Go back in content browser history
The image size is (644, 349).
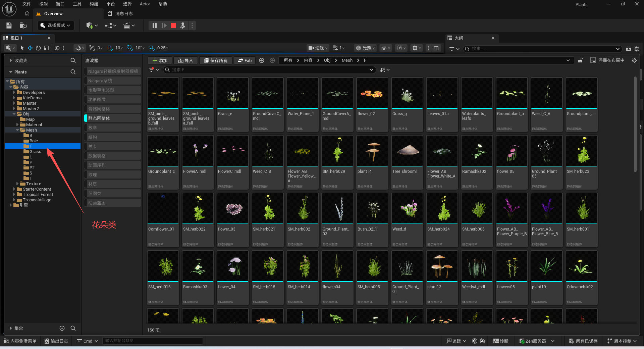point(262,60)
